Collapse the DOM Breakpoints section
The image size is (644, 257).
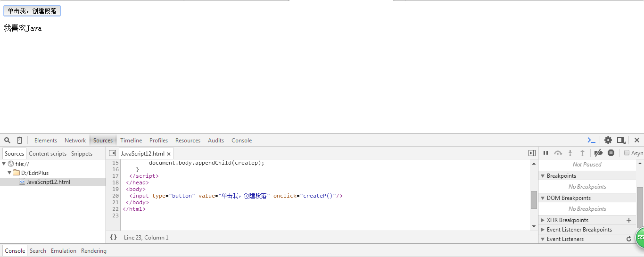pos(543,198)
